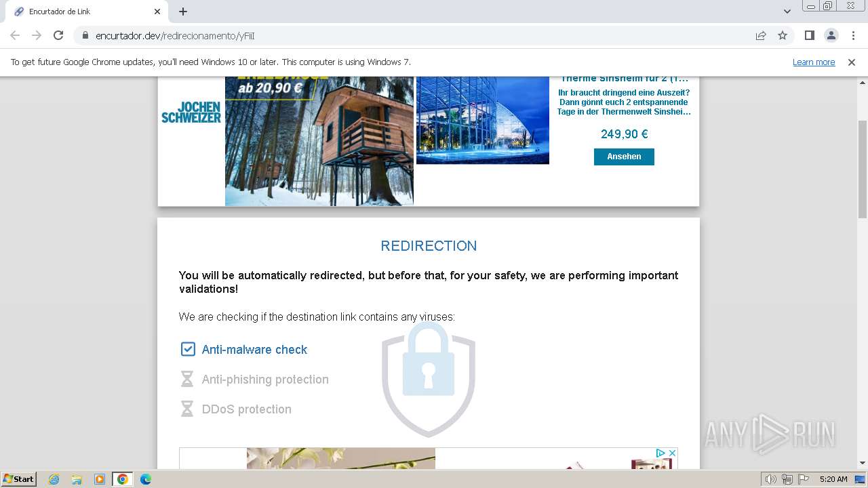The width and height of the screenshot is (868, 488).
Task: Click the Therme Sinsheim ad title
Action: [624, 79]
